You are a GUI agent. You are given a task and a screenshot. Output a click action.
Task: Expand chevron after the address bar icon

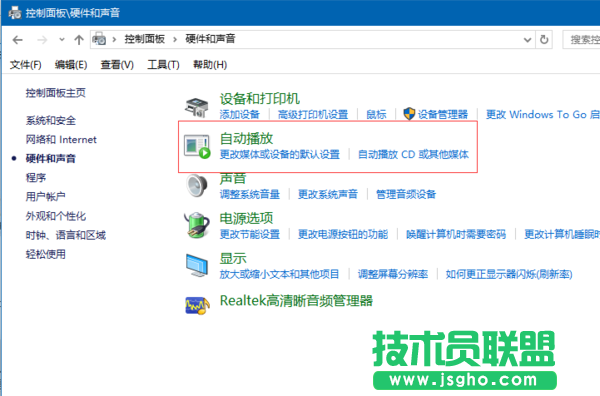[114, 39]
